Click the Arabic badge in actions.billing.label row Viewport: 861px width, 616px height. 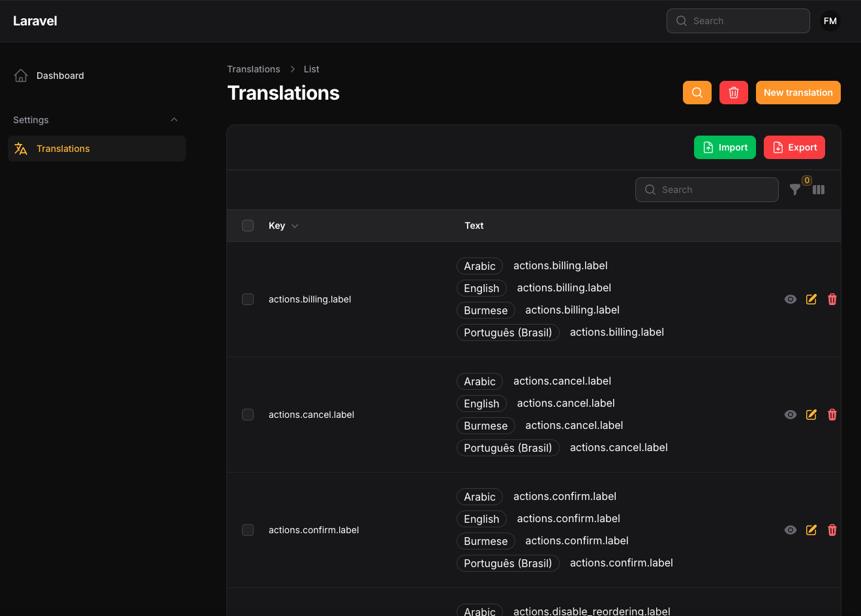click(479, 266)
